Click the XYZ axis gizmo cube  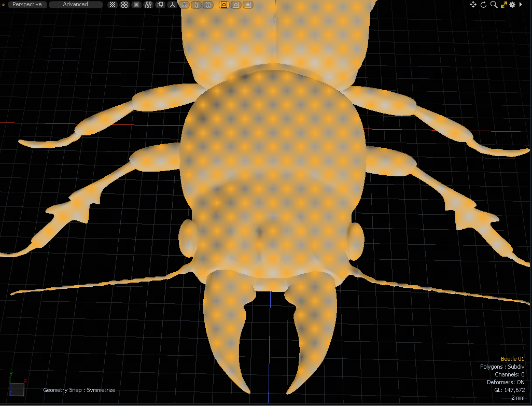[x=17, y=388]
